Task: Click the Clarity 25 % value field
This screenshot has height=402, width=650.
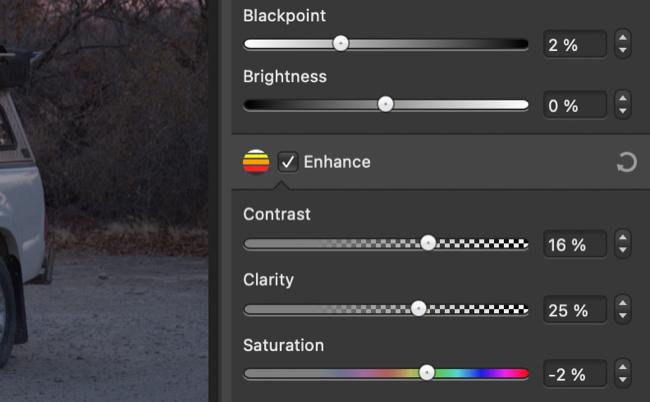Action: [575, 309]
